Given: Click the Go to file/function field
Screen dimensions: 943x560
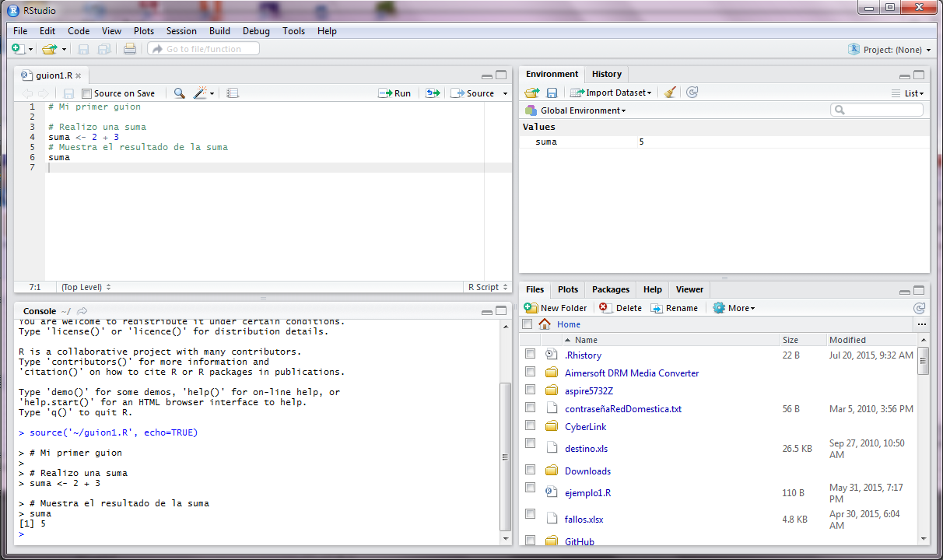Looking at the screenshot, I should tap(204, 49).
